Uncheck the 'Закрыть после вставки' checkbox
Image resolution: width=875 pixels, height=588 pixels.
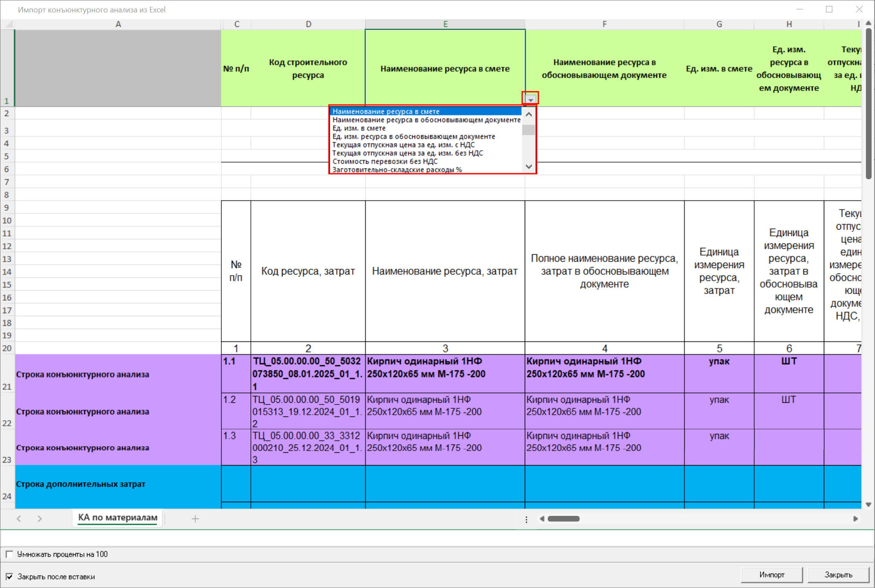point(9,576)
